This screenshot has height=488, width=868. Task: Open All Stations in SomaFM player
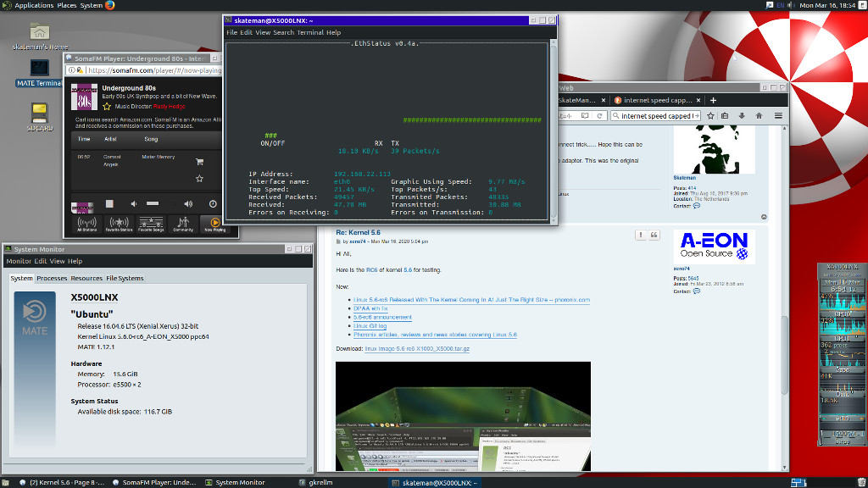tap(87, 224)
